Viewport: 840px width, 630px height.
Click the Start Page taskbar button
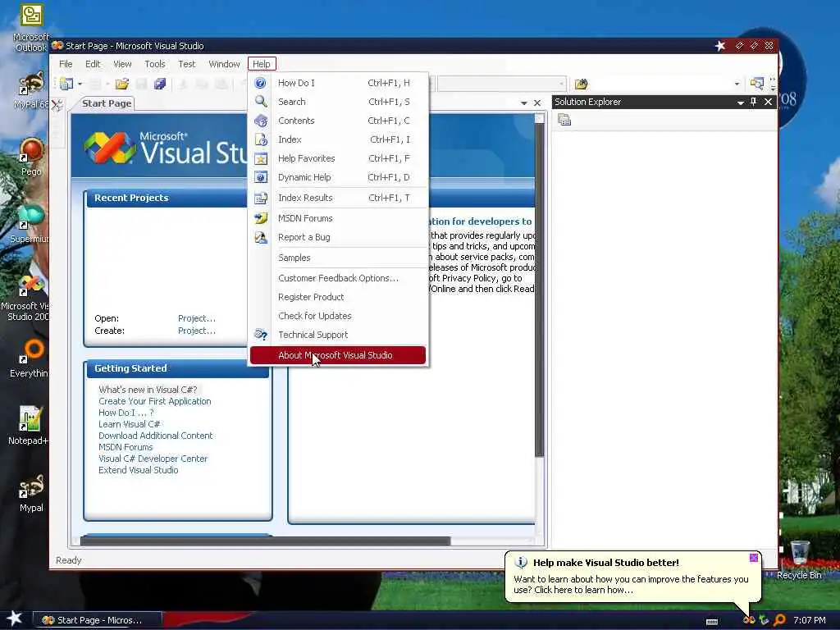pos(98,620)
